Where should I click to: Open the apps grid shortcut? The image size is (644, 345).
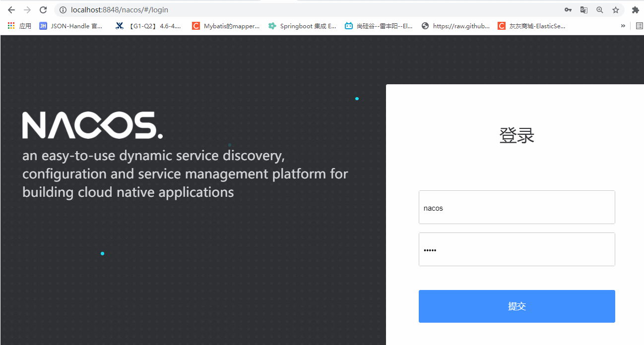[x=19, y=26]
